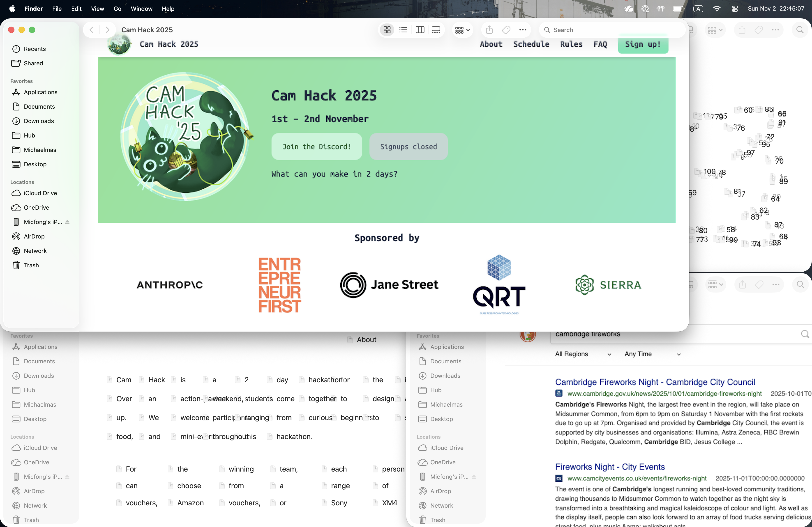Select the Downloads folder in the sidebar

(39, 121)
